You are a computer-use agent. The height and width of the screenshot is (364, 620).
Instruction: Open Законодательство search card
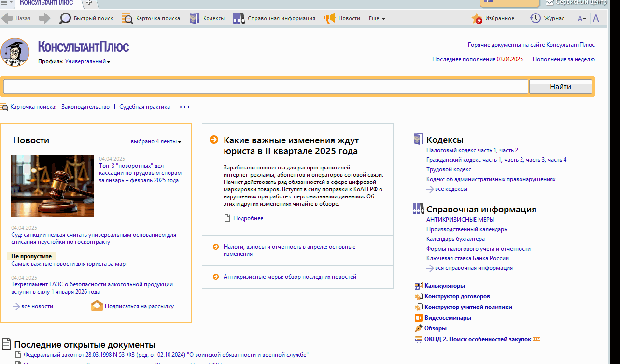tap(85, 107)
